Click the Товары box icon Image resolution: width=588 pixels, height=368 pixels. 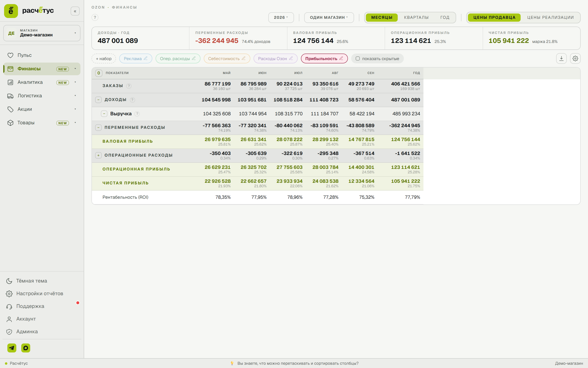pyautogui.click(x=10, y=123)
